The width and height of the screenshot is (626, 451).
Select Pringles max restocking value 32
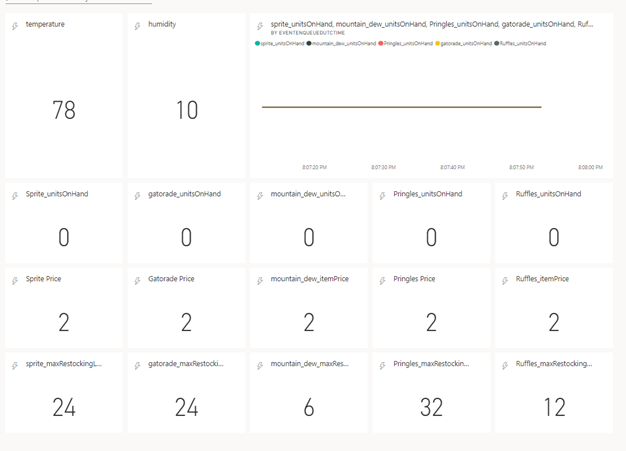432,407
